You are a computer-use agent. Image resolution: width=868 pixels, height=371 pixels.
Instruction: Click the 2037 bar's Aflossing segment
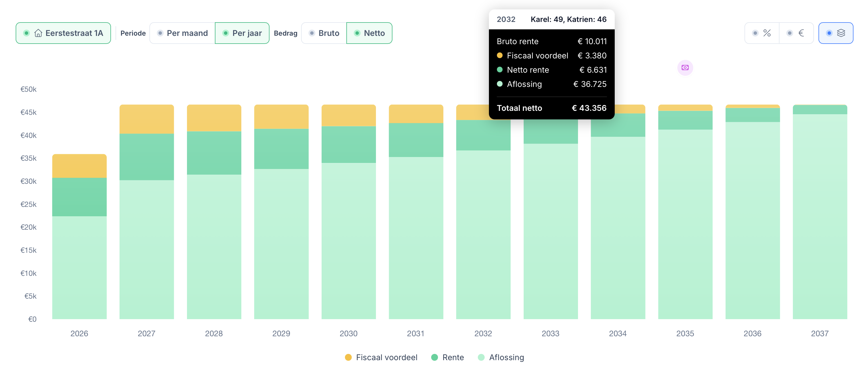820,217
